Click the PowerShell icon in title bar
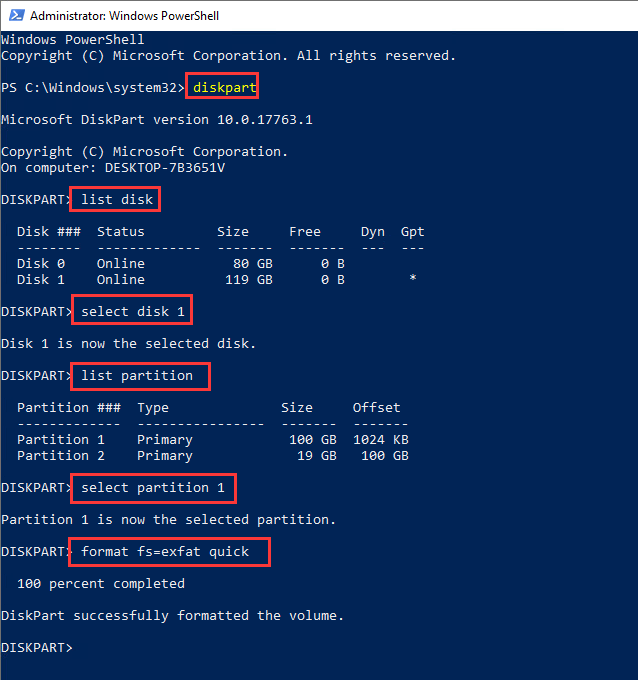 point(15,16)
